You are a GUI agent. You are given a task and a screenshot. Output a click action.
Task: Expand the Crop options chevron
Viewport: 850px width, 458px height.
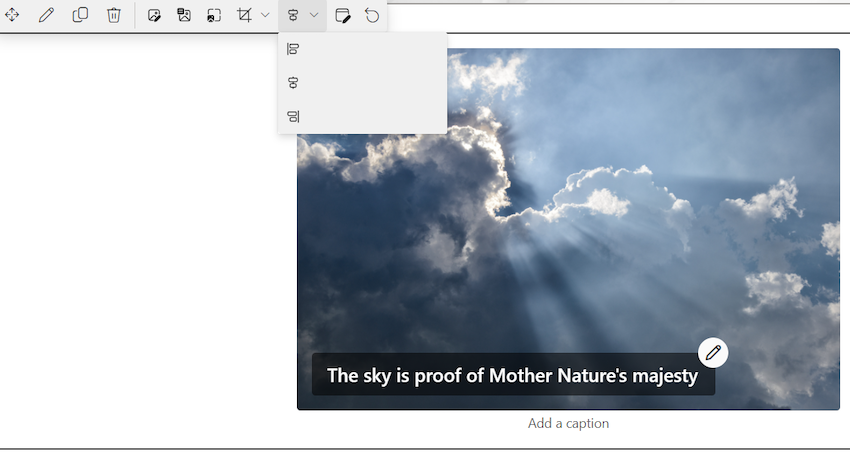click(265, 15)
